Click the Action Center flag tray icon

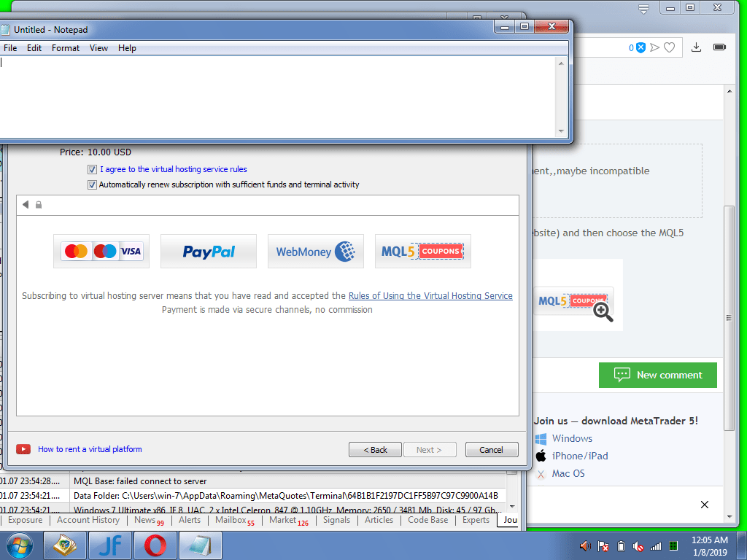point(603,546)
